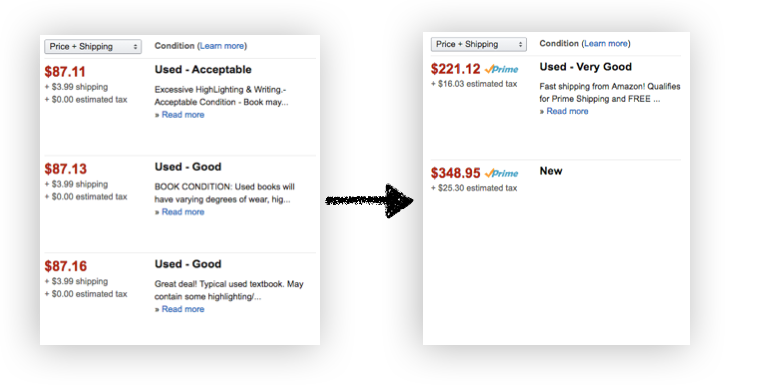The image size is (759, 389).
Task: Open Read more under Great deal description
Action: (x=183, y=309)
